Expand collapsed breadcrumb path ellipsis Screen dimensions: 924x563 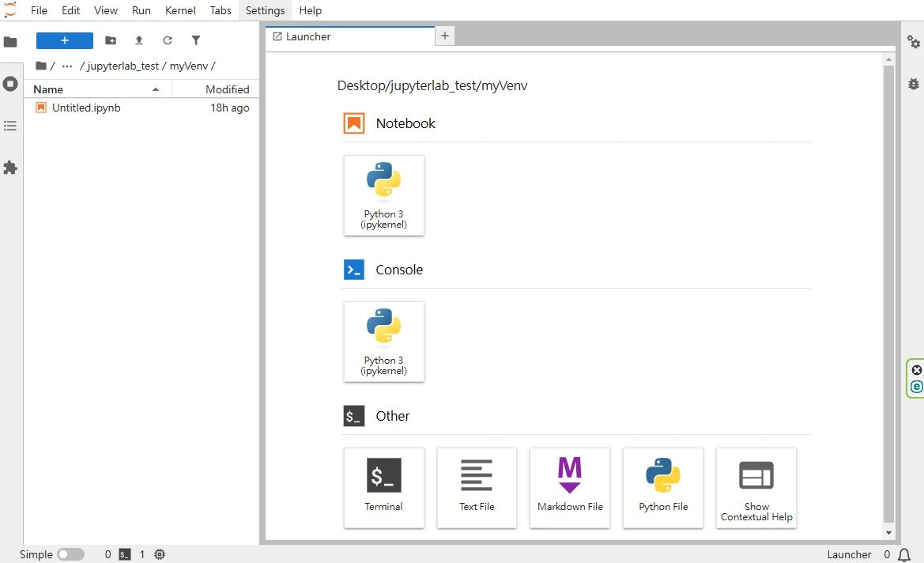pos(67,66)
